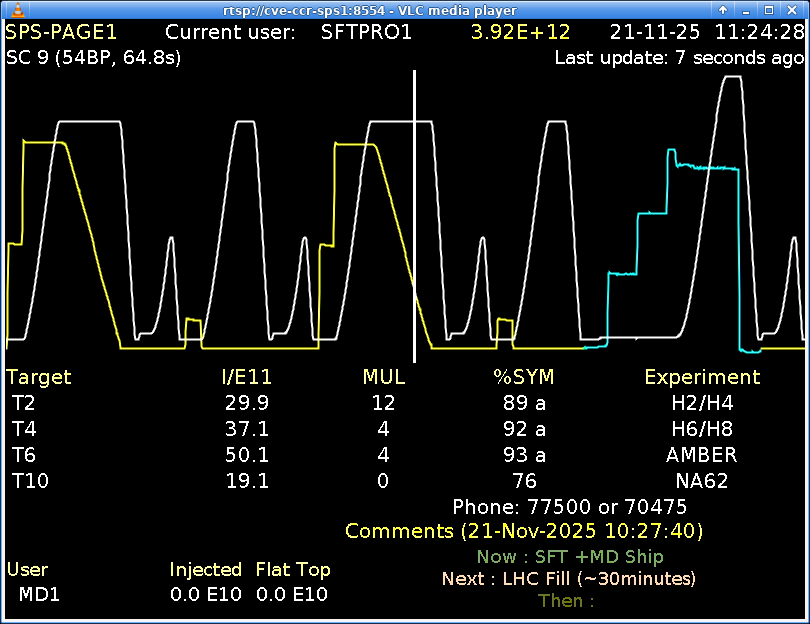Click the AMBER experiment entry
810x624 pixels.
point(701,455)
